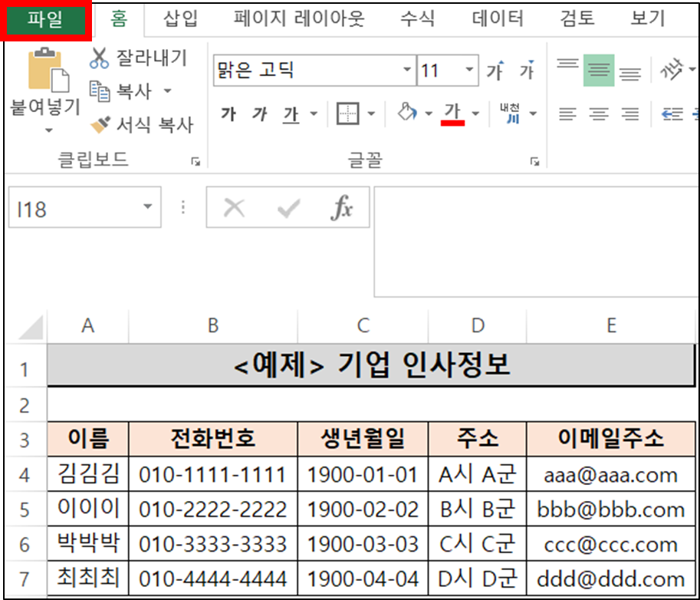Select cell containing 최최최

(88, 578)
